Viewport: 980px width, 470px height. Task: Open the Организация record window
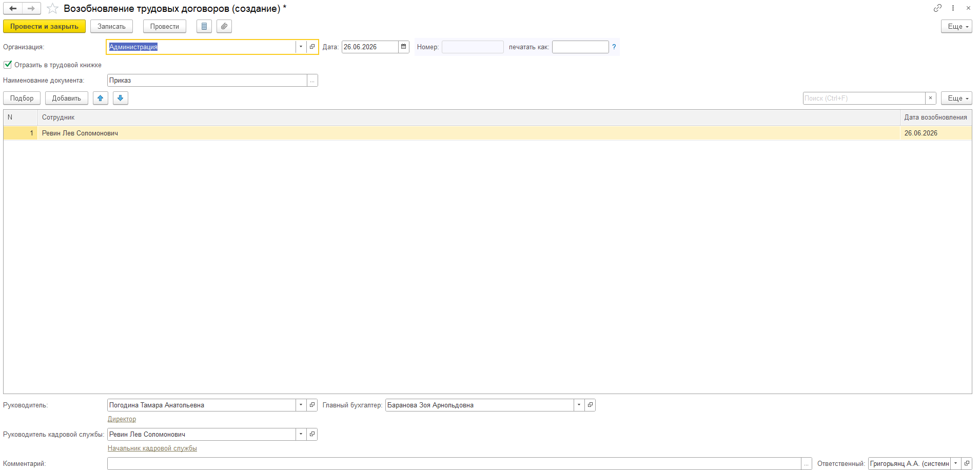point(312,47)
